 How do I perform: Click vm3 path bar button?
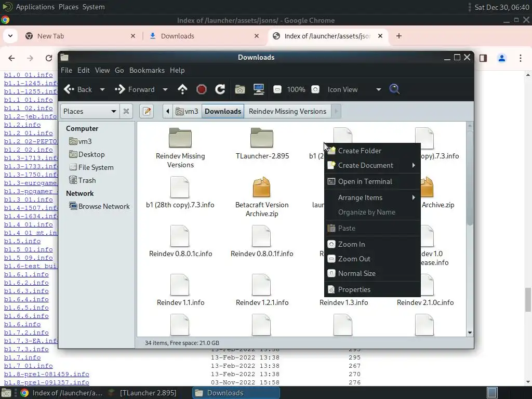coord(187,111)
